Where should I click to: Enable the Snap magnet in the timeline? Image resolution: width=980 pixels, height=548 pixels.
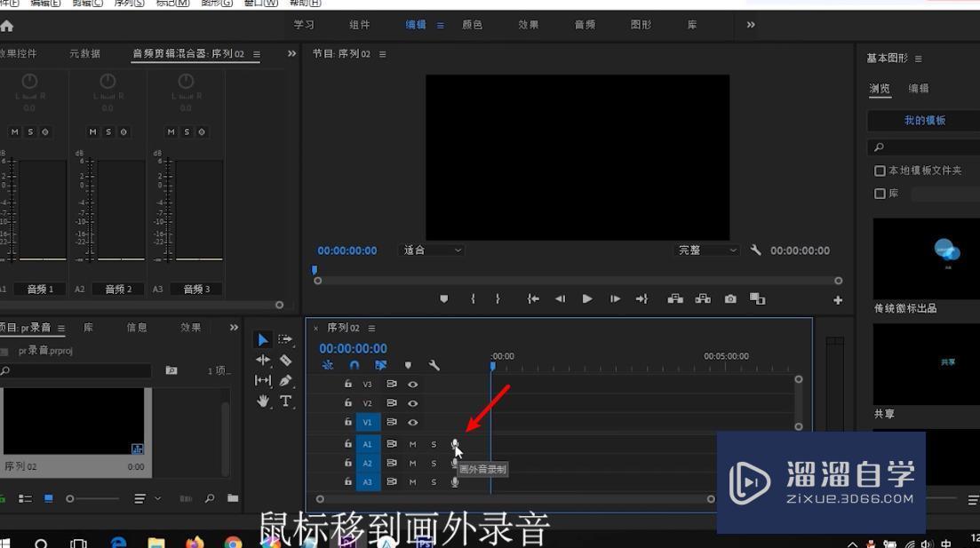click(355, 365)
